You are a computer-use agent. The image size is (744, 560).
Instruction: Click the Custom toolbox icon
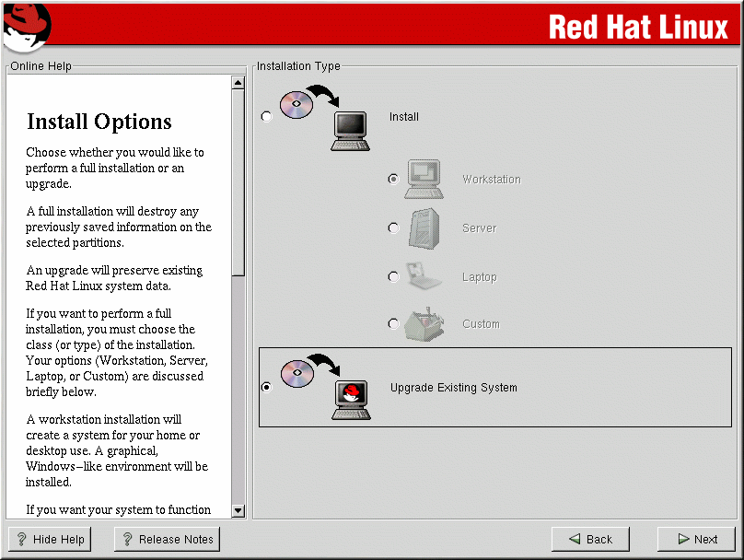(x=424, y=323)
